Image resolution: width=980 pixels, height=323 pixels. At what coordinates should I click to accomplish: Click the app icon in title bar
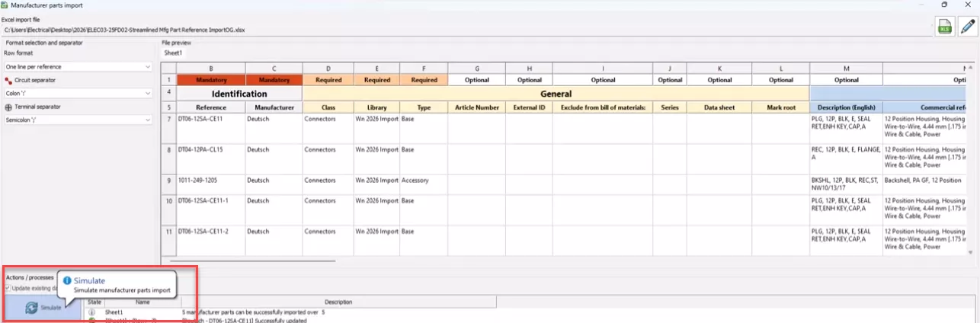pyautogui.click(x=5, y=5)
